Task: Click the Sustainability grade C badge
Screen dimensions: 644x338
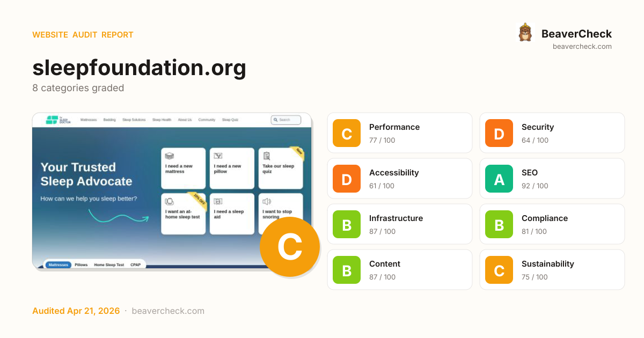Action: click(499, 270)
